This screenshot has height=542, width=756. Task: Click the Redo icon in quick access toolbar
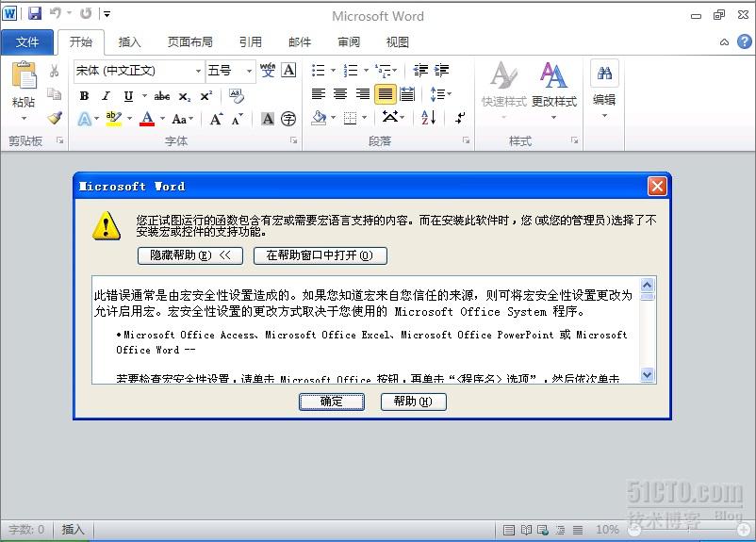coord(86,13)
